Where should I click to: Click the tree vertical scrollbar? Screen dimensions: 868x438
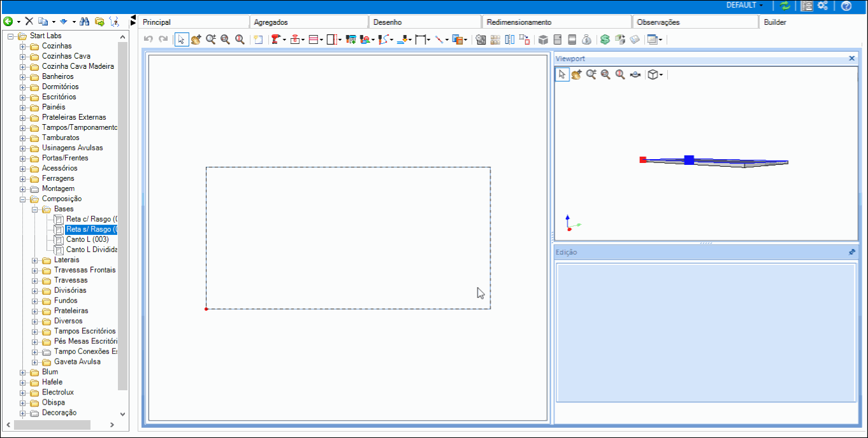click(x=123, y=215)
